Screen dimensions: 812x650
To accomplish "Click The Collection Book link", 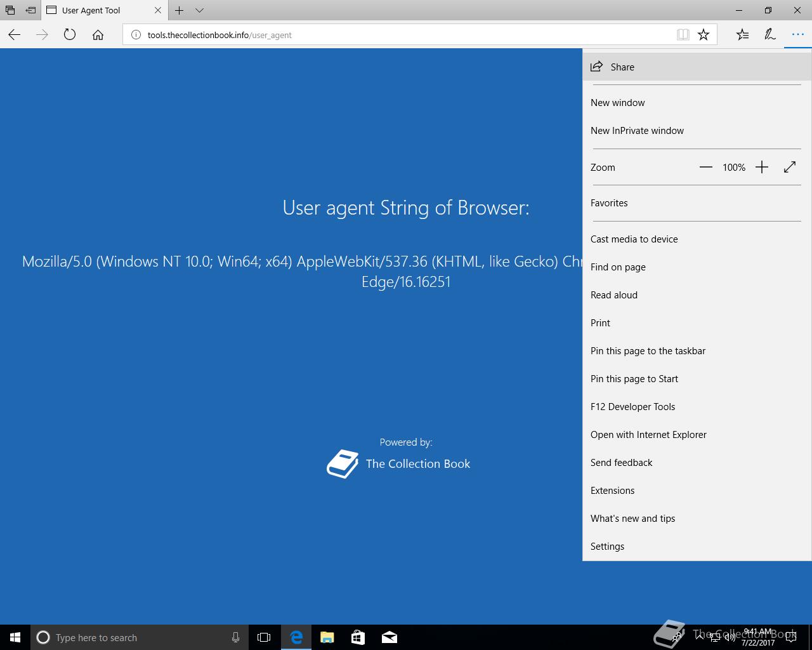I will click(418, 463).
